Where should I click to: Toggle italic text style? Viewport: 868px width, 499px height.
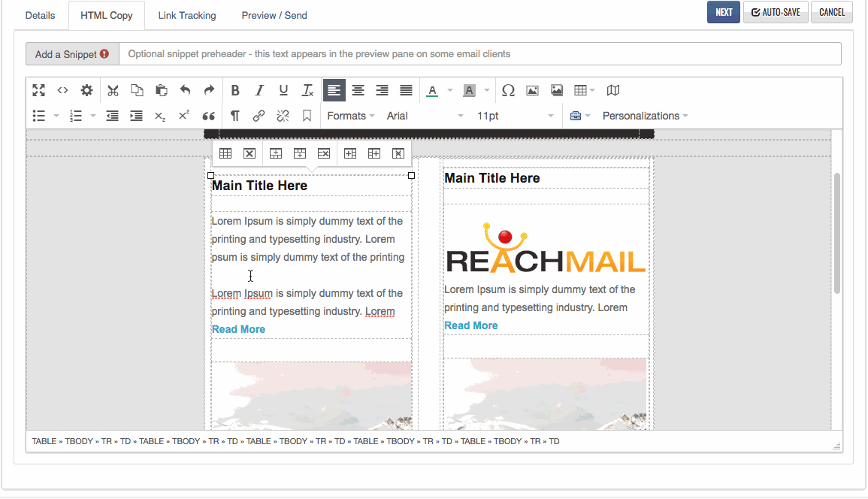[x=259, y=90]
